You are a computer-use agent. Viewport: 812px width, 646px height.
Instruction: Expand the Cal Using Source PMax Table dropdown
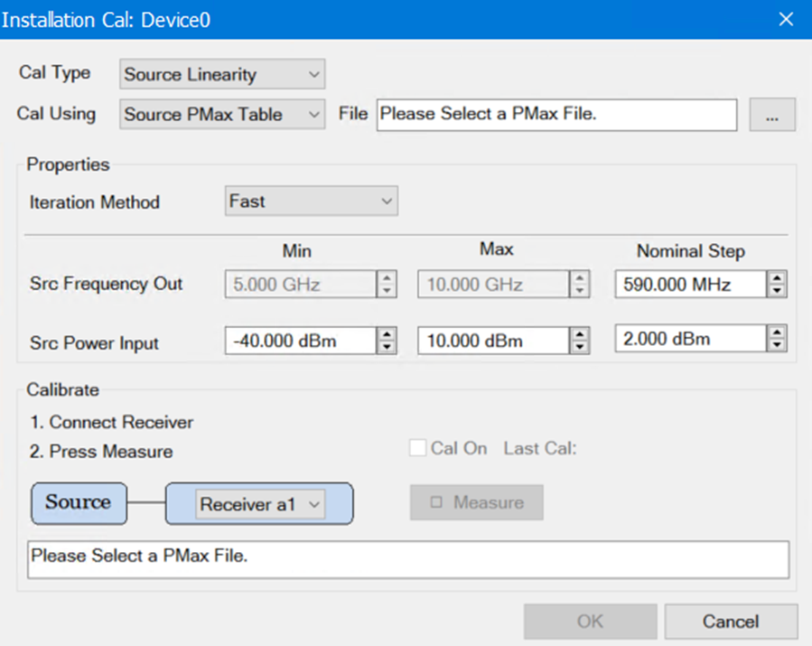click(222, 115)
